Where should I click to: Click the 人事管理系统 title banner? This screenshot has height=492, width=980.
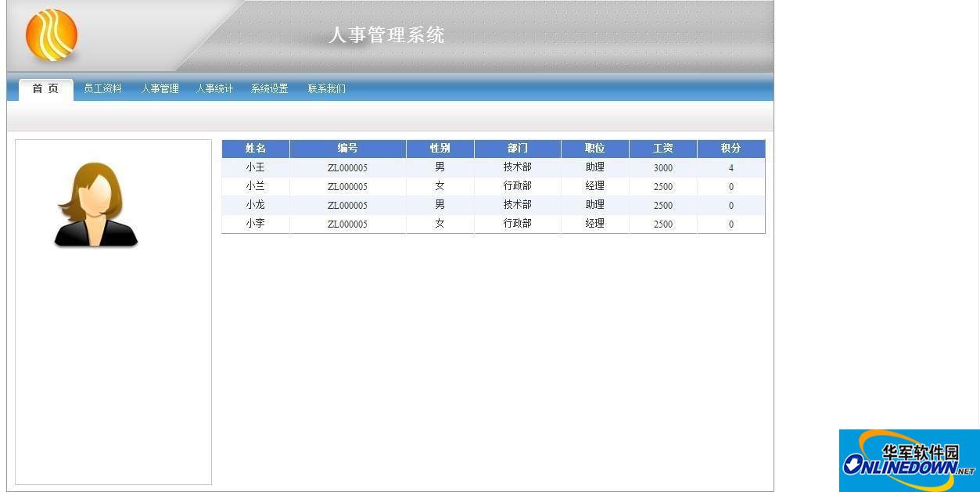[x=387, y=34]
